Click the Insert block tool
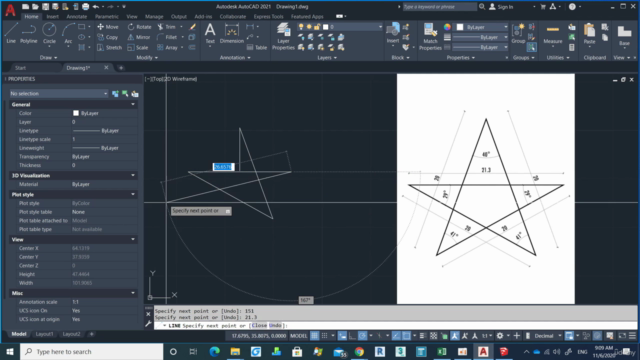 point(393,33)
